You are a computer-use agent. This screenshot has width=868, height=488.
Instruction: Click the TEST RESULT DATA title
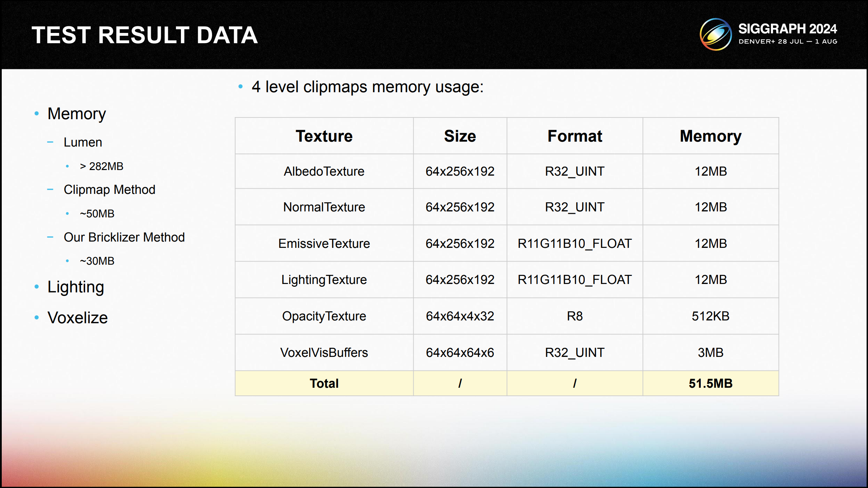click(144, 35)
